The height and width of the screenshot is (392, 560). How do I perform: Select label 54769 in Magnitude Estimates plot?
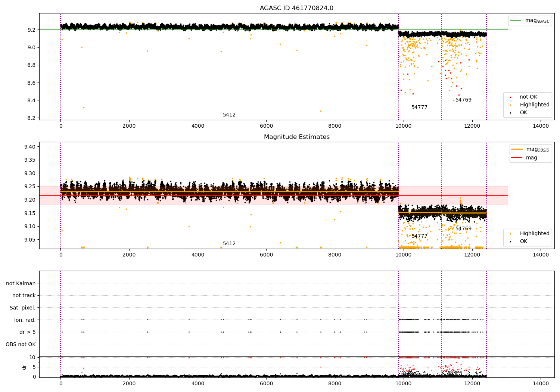tap(463, 229)
